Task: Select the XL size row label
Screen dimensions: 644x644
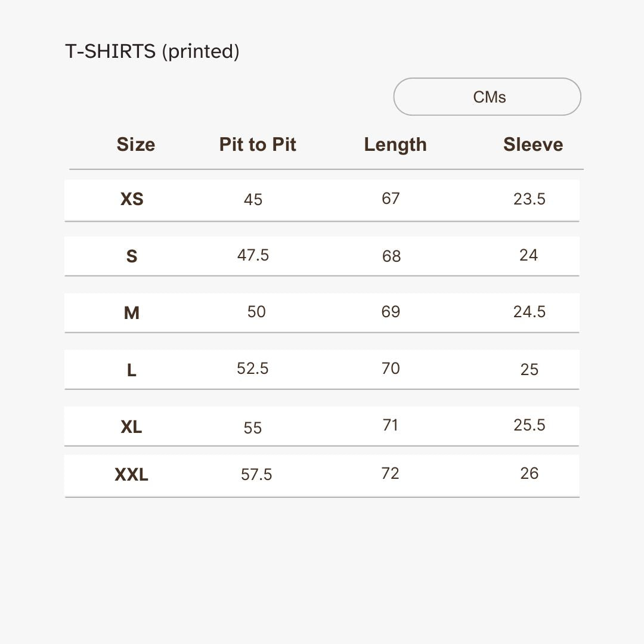Action: coord(132,427)
